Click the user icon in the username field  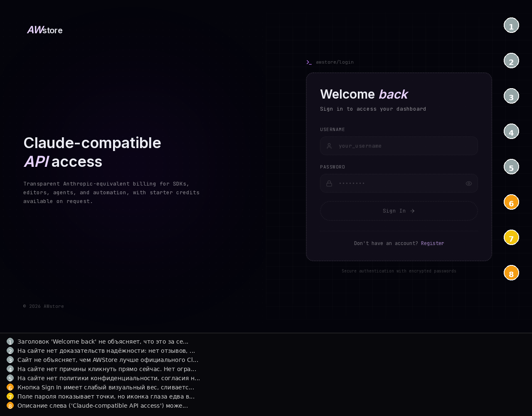329,146
